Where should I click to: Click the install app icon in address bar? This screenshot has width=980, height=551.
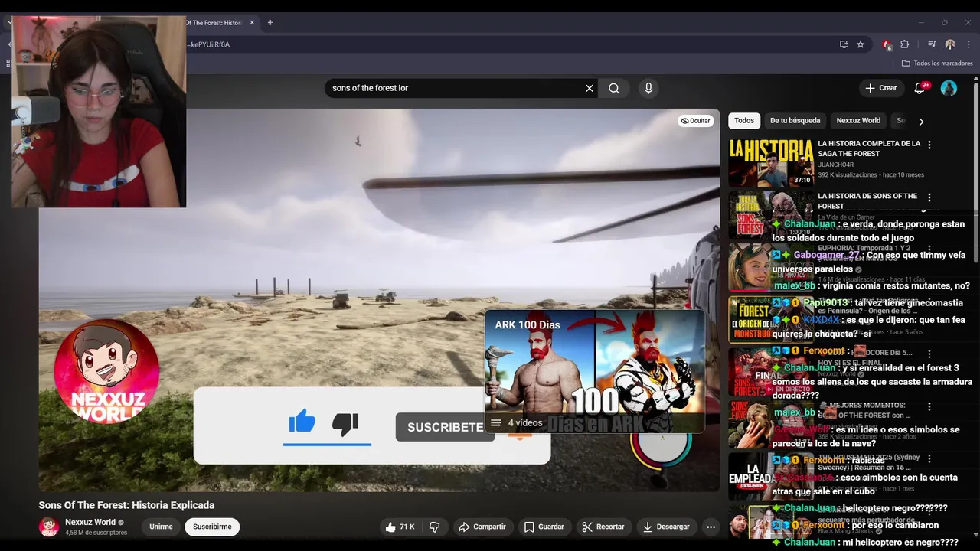click(844, 44)
